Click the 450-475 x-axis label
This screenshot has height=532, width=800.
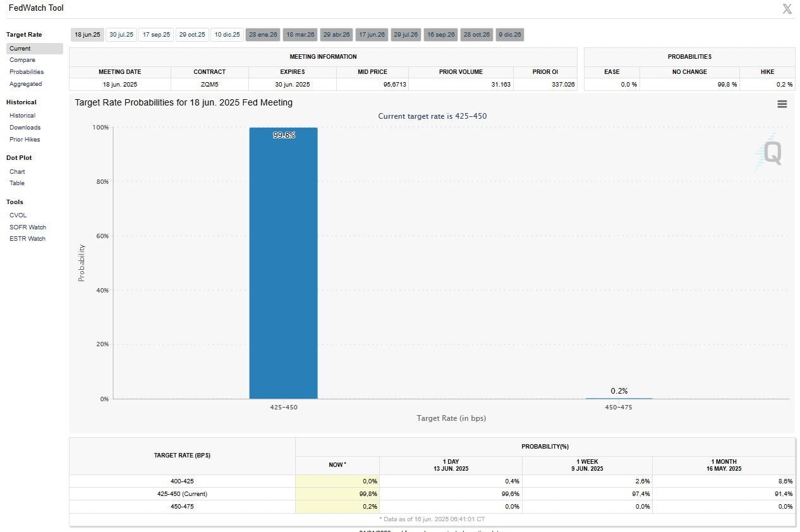coord(619,408)
